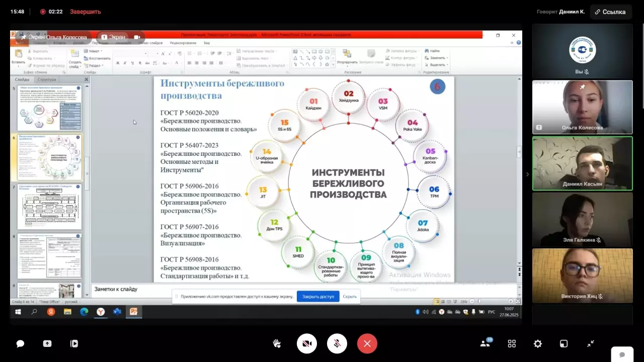Select the camera stream chip next to 'Экран'
The image size is (644, 362).
[136, 37]
